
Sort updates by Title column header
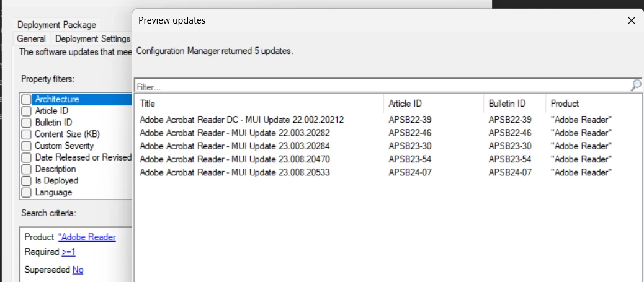pos(259,104)
